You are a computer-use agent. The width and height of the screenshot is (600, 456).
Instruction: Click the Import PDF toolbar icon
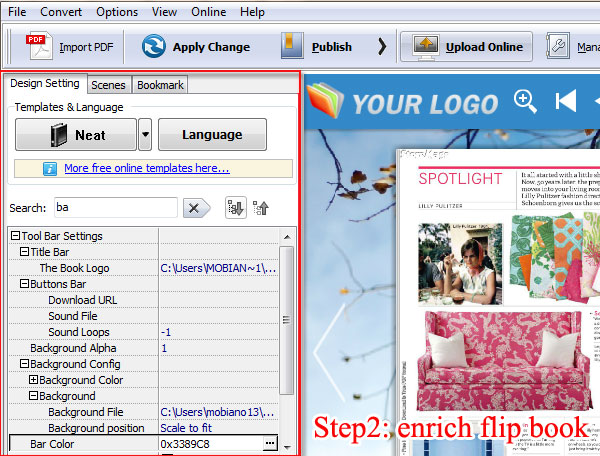36,46
